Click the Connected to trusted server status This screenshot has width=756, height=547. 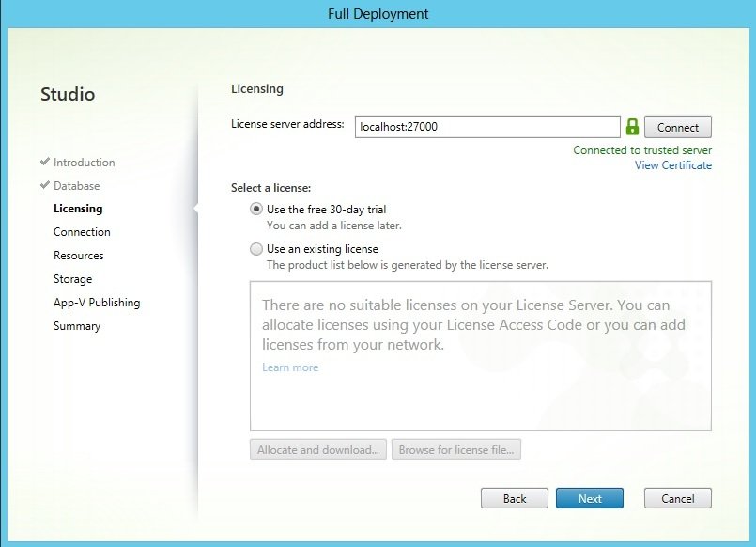coord(642,150)
